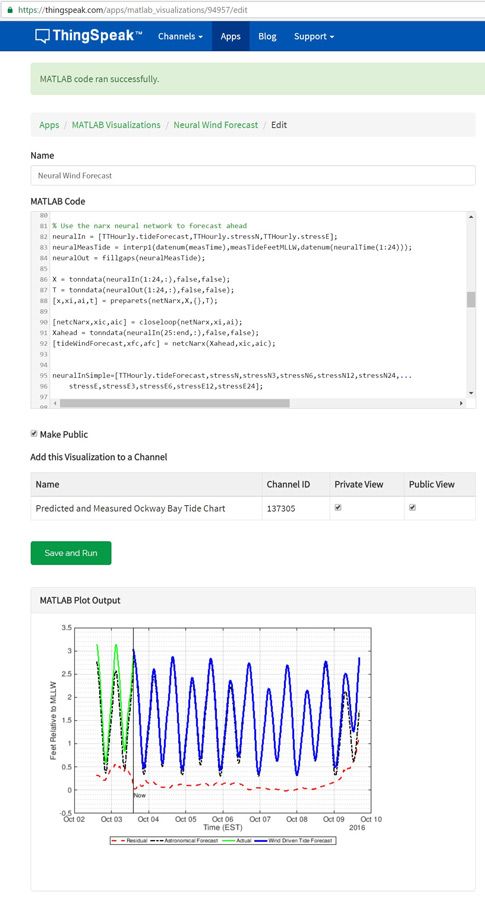Open the Channels dropdown menu

pyautogui.click(x=180, y=36)
